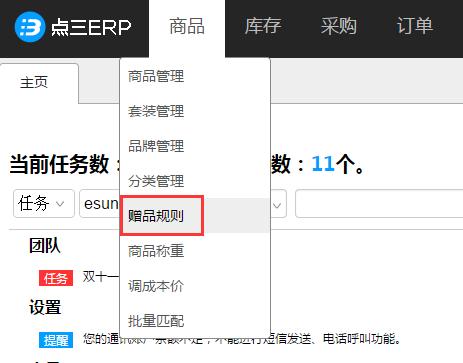This screenshot has width=463, height=363.
Task: Open the 双十一 task entry
Action: point(101,277)
